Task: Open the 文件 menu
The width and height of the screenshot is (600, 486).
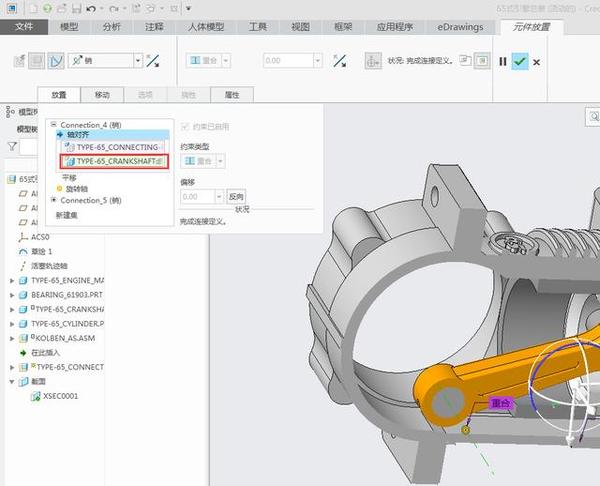Action: click(x=24, y=26)
